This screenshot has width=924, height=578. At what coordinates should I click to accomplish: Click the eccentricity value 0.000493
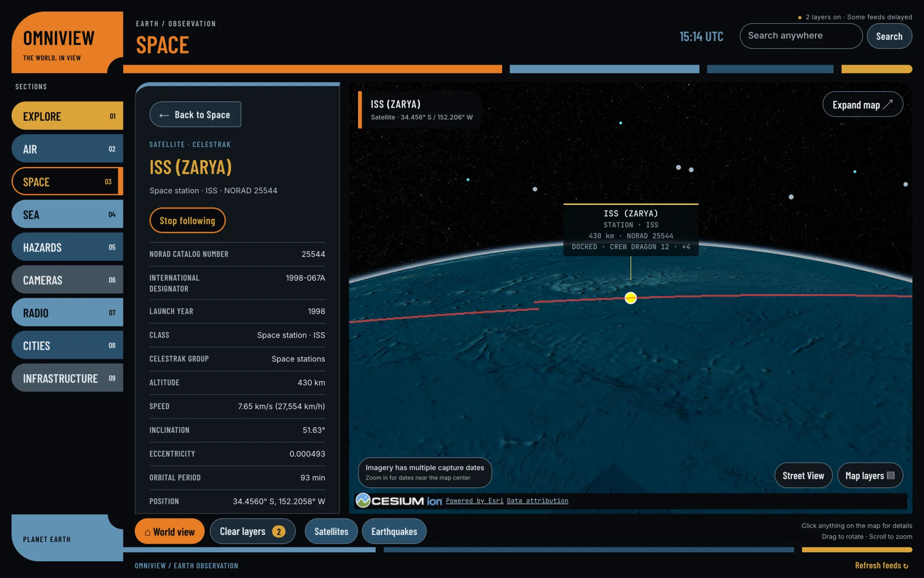307,454
